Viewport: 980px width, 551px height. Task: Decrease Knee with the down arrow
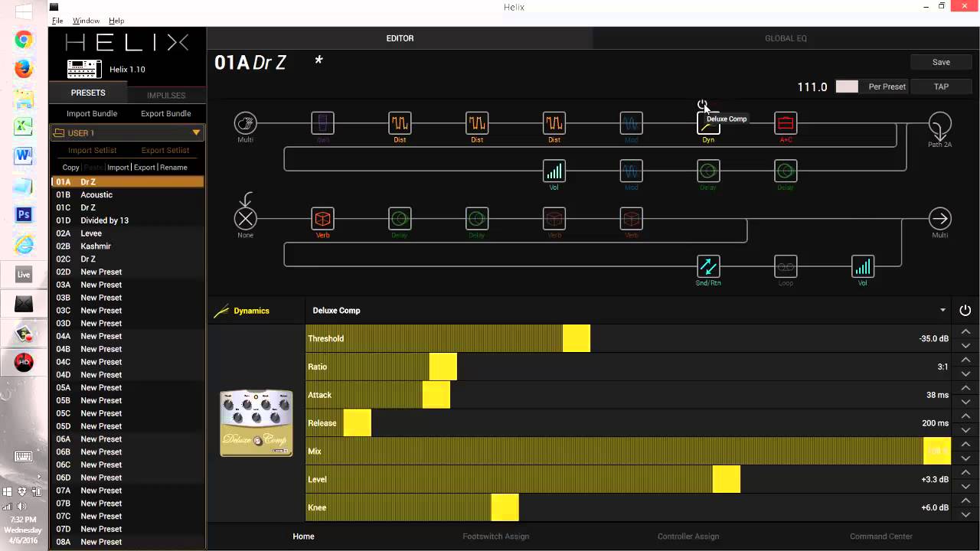pos(965,515)
